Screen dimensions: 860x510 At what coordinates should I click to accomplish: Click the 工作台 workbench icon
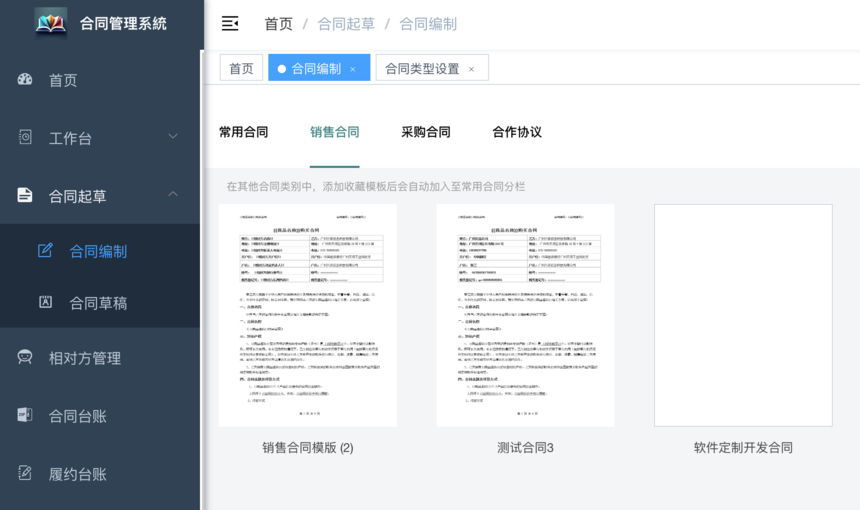coord(25,137)
